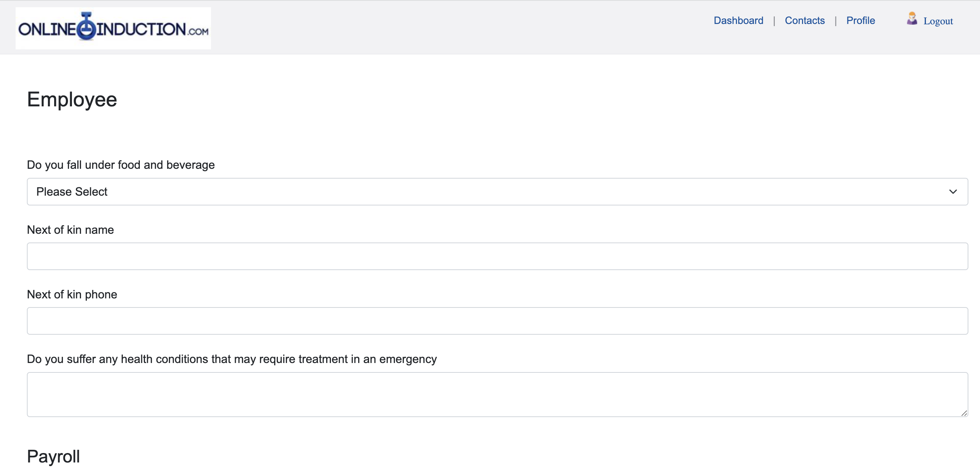Click the Employee section heading
Image resolution: width=980 pixels, height=469 pixels.
point(72,99)
